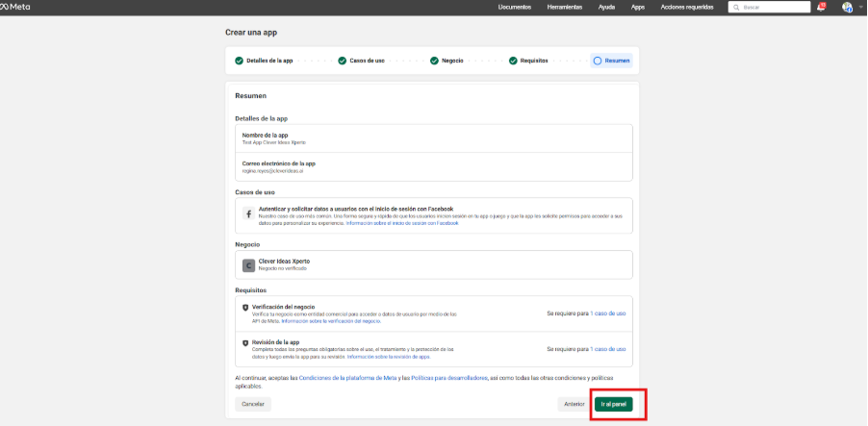Select the Resumen step circle
This screenshot has width=868, height=426.
tap(598, 61)
